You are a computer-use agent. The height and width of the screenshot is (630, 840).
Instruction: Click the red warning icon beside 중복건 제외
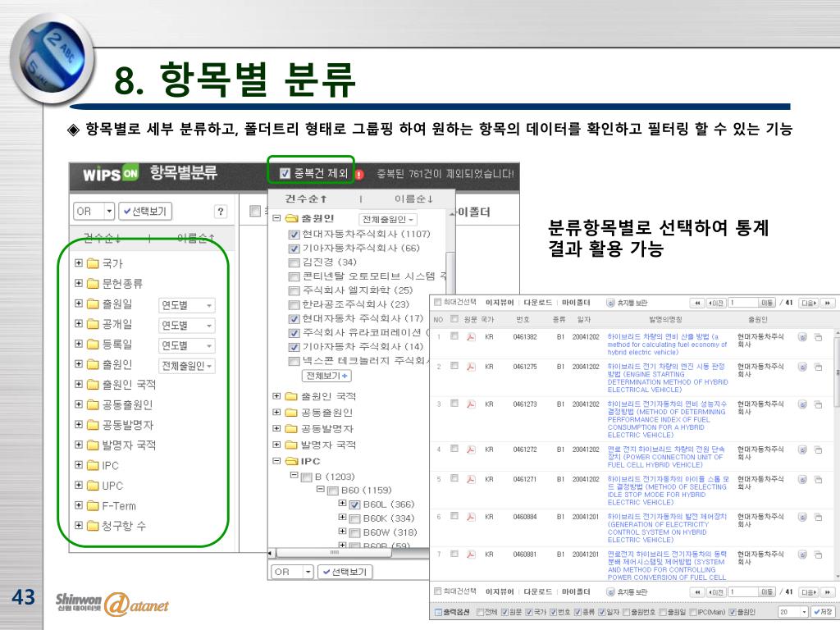coord(359,174)
